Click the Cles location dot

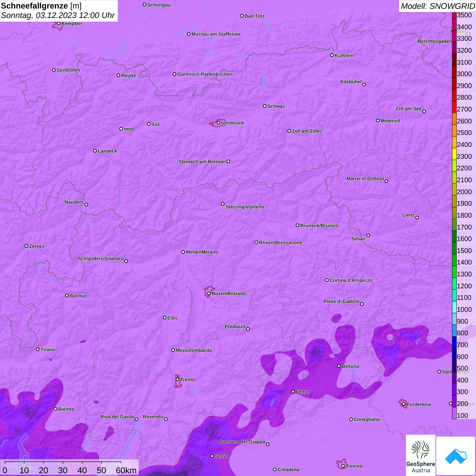165,318
